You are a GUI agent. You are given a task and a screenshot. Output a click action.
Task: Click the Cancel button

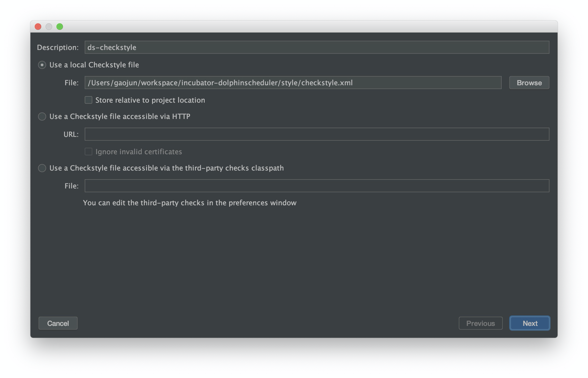[58, 323]
